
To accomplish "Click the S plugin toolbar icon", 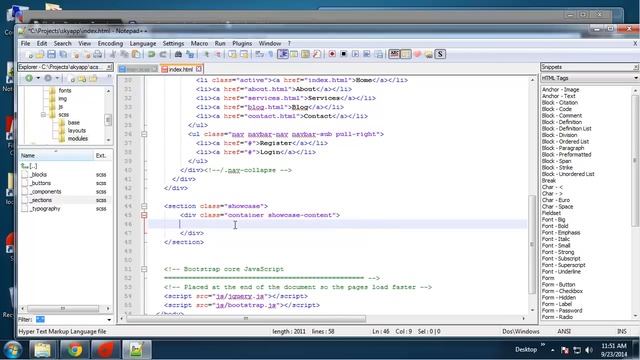I will 440,54.
